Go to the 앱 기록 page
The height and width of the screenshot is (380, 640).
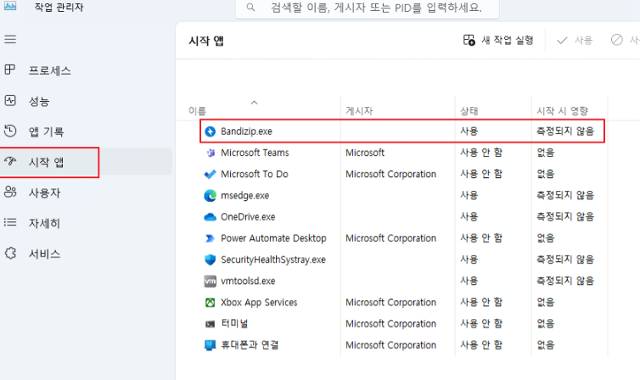point(46,132)
